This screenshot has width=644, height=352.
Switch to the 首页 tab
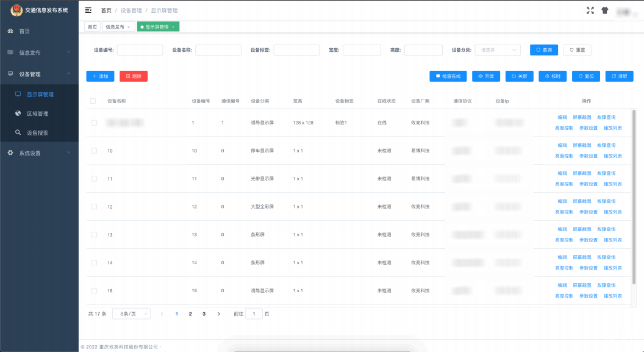pyautogui.click(x=91, y=27)
